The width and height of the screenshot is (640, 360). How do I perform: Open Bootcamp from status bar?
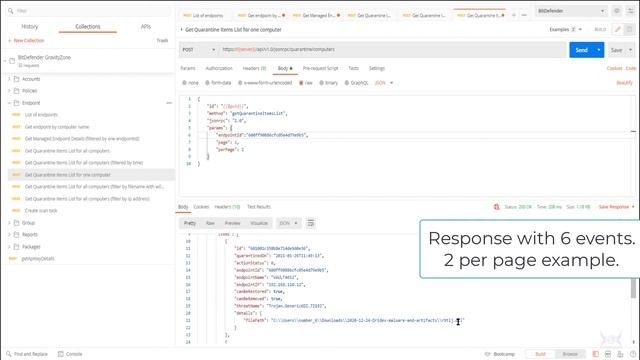pos(500,354)
